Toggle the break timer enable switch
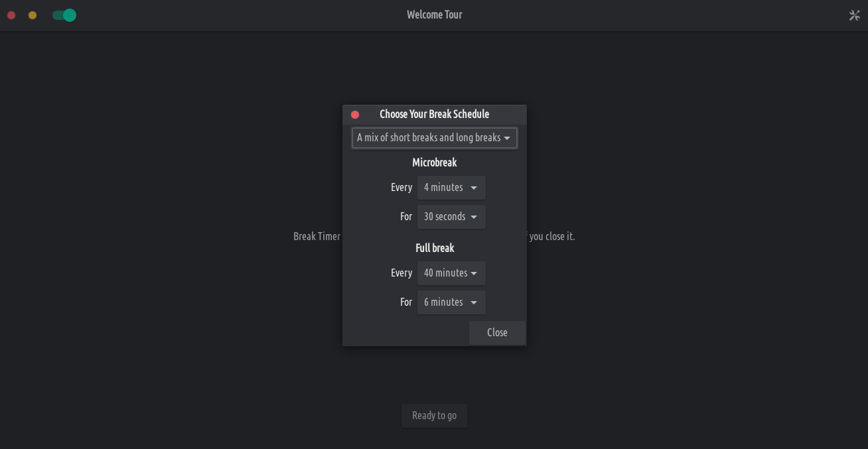Image resolution: width=868 pixels, height=449 pixels. coord(64,15)
